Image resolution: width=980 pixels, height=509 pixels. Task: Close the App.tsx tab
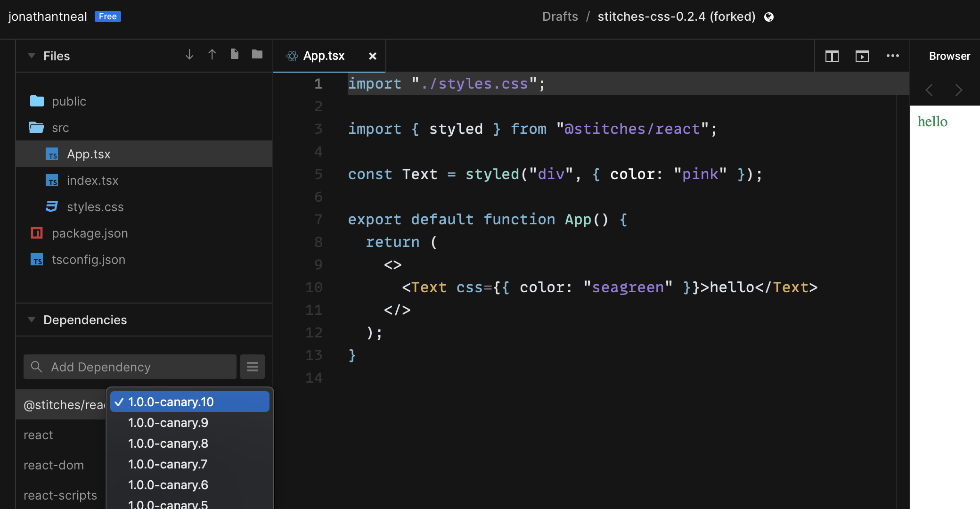pyautogui.click(x=373, y=56)
